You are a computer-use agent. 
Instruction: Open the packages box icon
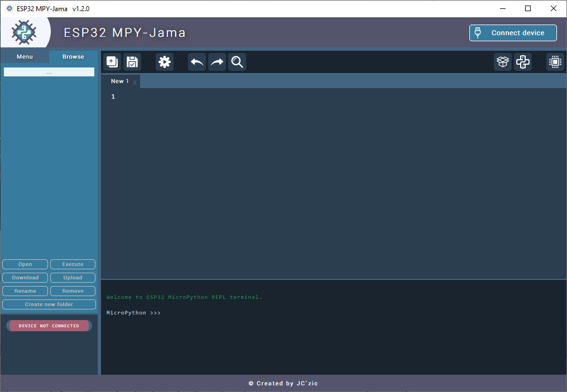(503, 62)
